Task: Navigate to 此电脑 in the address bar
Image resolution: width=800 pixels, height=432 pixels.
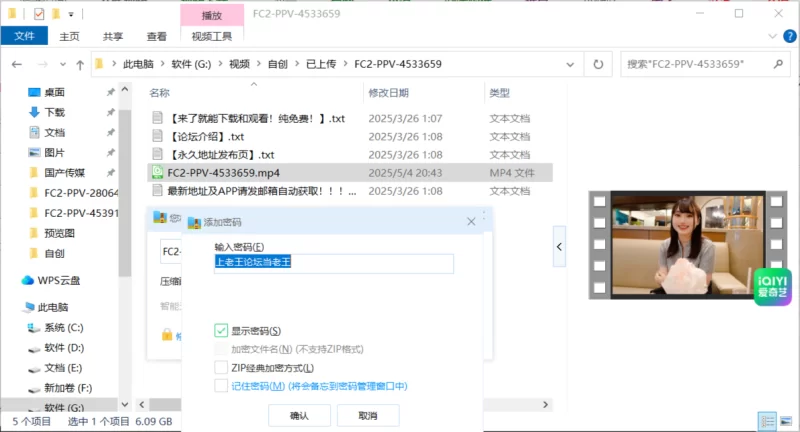Action: pyautogui.click(x=138, y=64)
